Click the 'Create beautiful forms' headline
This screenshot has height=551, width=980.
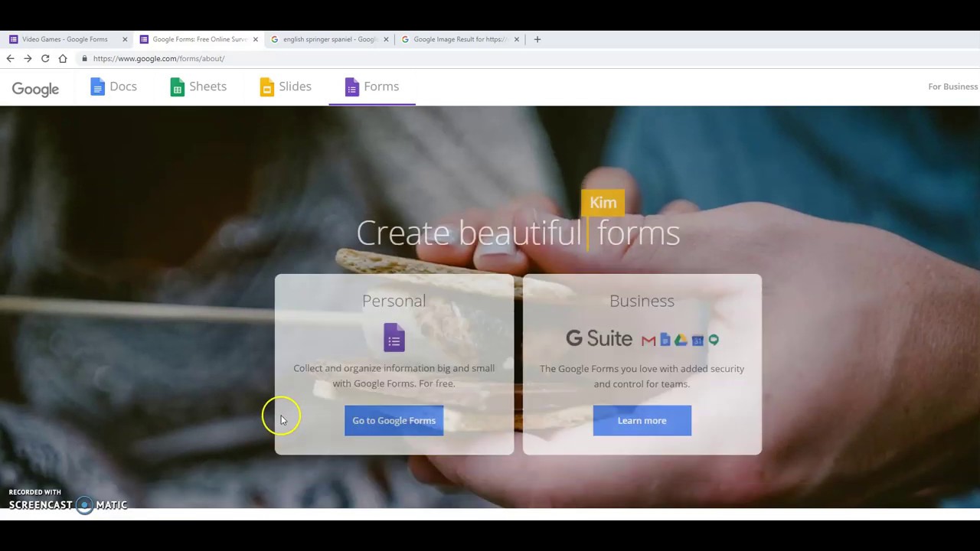tap(518, 233)
